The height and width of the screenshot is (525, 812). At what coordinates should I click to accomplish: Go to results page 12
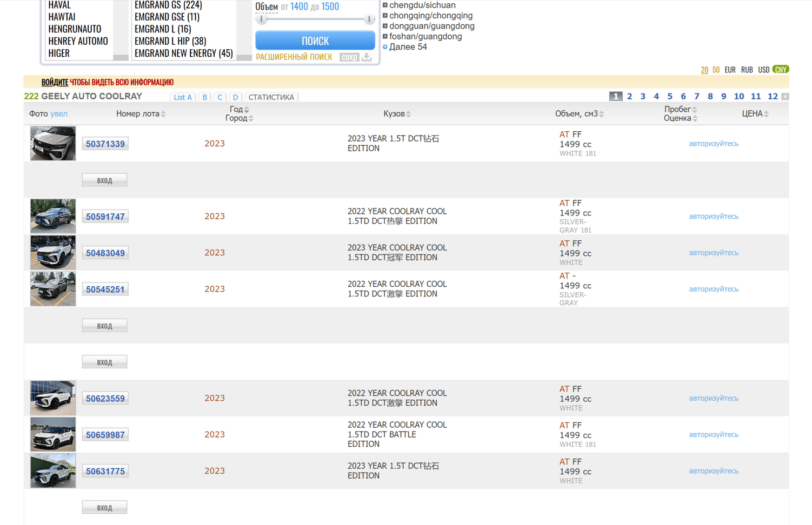773,97
